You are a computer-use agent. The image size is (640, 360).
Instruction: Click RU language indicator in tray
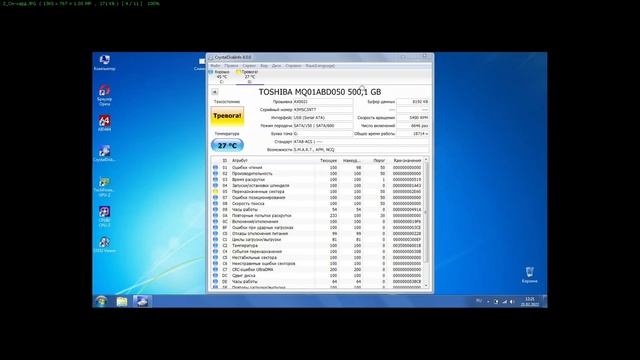coord(479,301)
